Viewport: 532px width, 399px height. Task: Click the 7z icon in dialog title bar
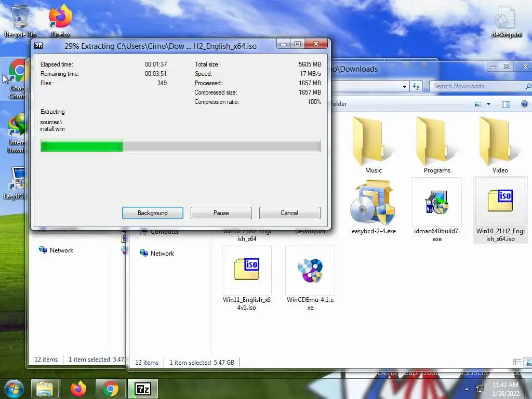tap(38, 46)
